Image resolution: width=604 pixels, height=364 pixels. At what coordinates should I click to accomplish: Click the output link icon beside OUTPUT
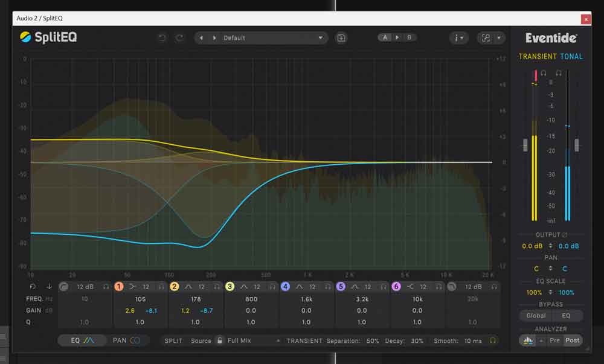[565, 235]
